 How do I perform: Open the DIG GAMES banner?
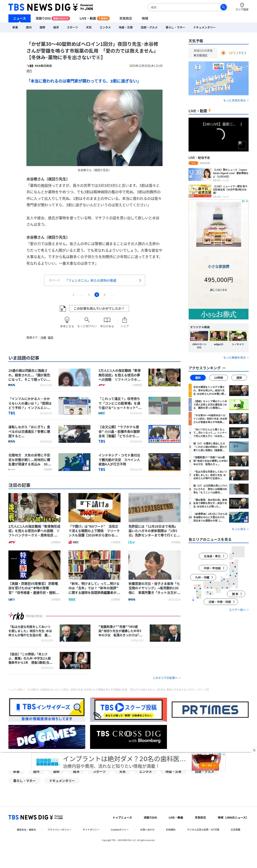point(47,737)
